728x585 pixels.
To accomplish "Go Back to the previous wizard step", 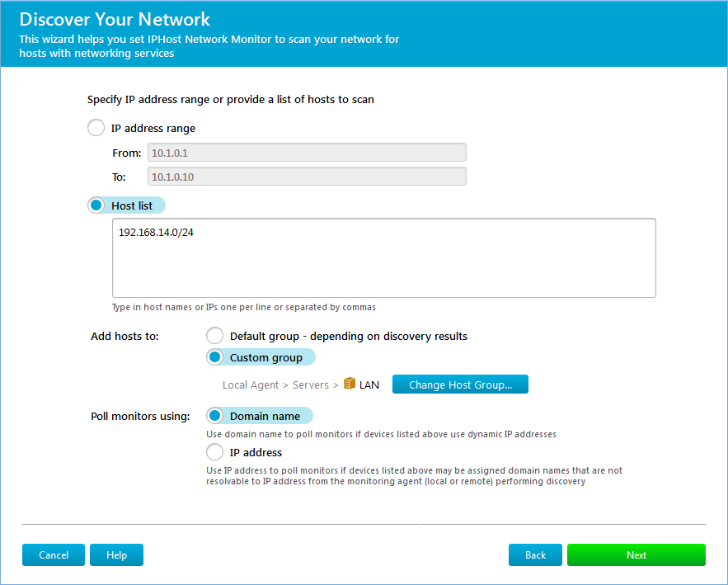I will coord(535,554).
